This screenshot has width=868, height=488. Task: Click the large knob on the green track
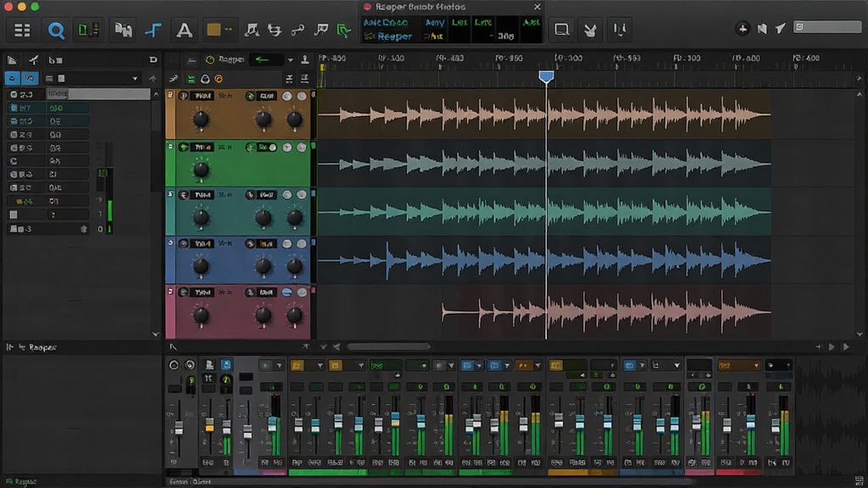point(201,169)
